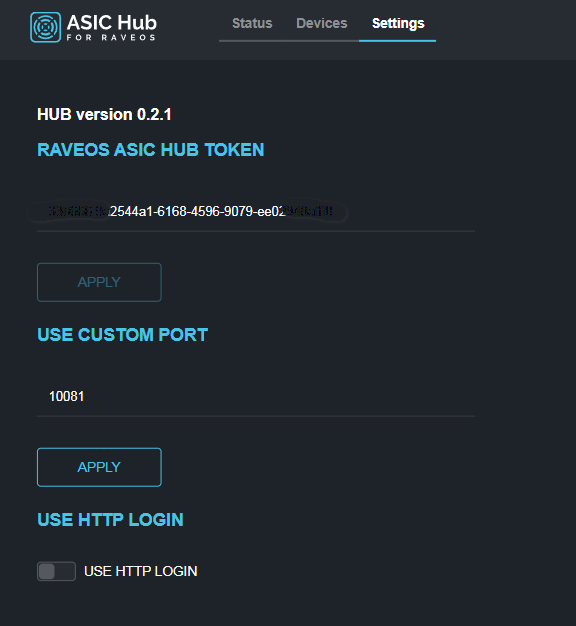Apply the custom port setting
Image resolution: width=576 pixels, height=626 pixels.
click(x=99, y=467)
